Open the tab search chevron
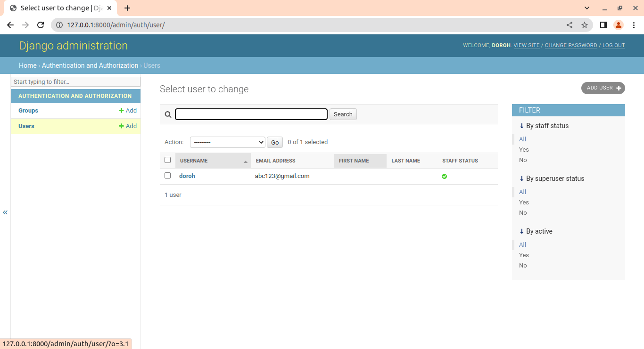Screen dimensions: 644x349 pyautogui.click(x=587, y=8)
